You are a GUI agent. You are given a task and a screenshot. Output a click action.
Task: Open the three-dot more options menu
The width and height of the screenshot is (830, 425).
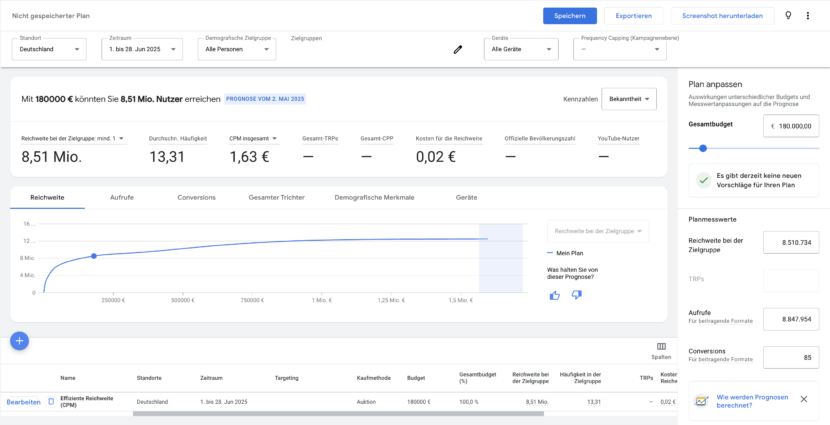pos(808,16)
